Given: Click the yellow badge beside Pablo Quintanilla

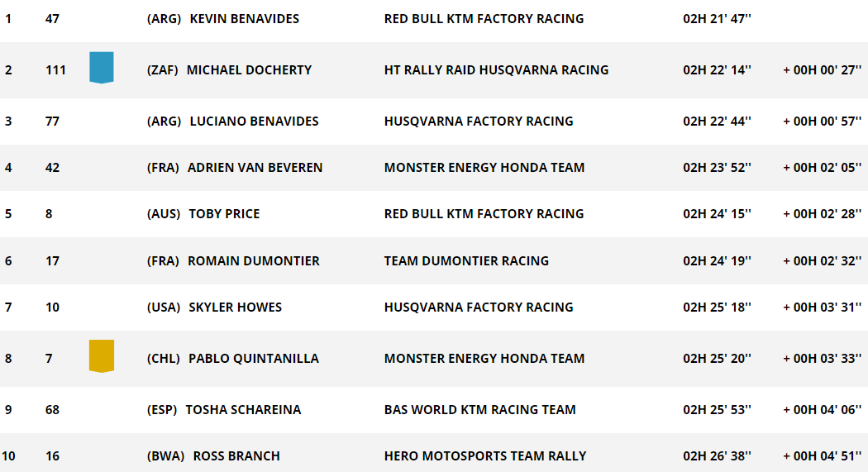Looking at the screenshot, I should click(x=102, y=355).
